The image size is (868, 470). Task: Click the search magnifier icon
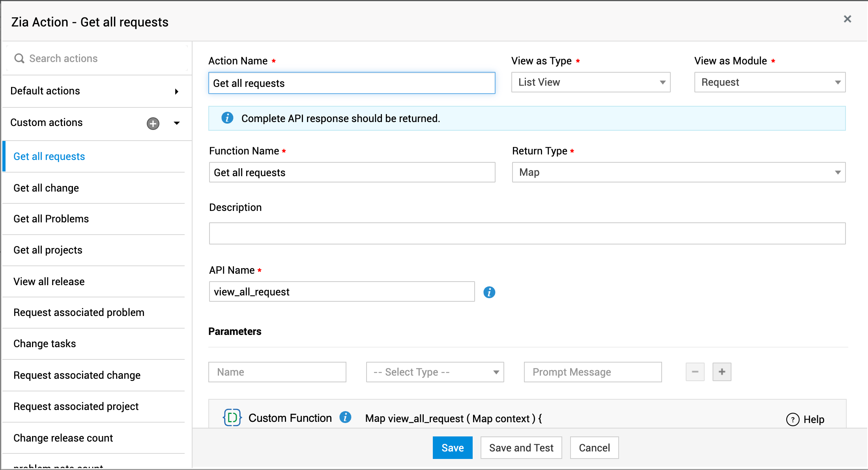click(x=19, y=58)
